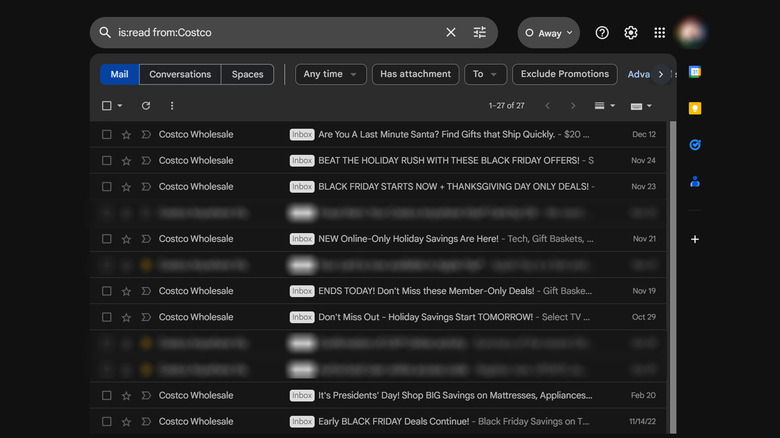The width and height of the screenshot is (780, 438).
Task: Tick the select-all checkbox in the toolbar
Action: 107,106
